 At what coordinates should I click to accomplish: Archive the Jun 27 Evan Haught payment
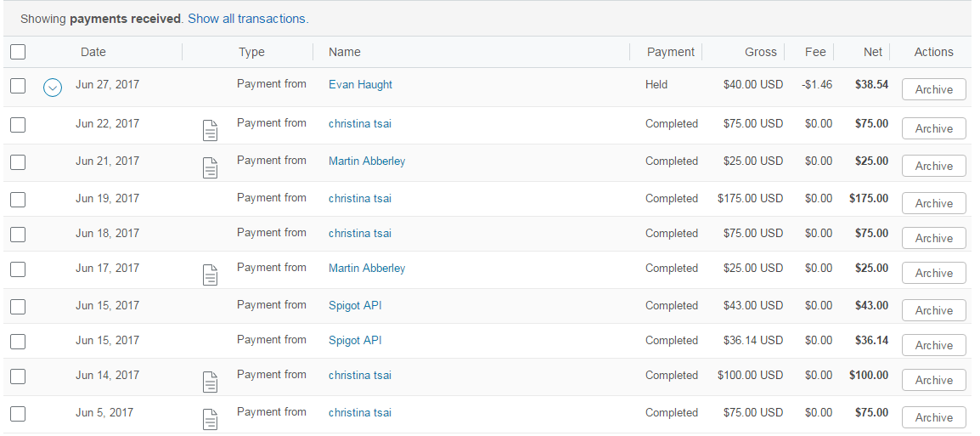pos(933,90)
